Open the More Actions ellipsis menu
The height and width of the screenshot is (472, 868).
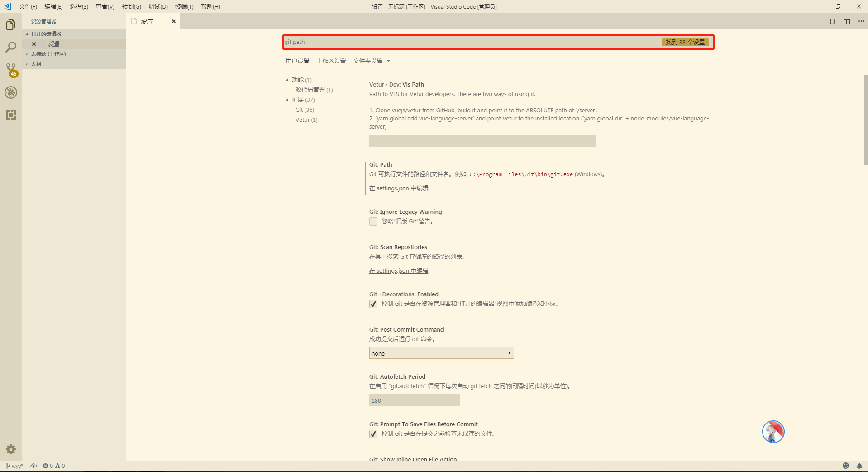click(861, 21)
